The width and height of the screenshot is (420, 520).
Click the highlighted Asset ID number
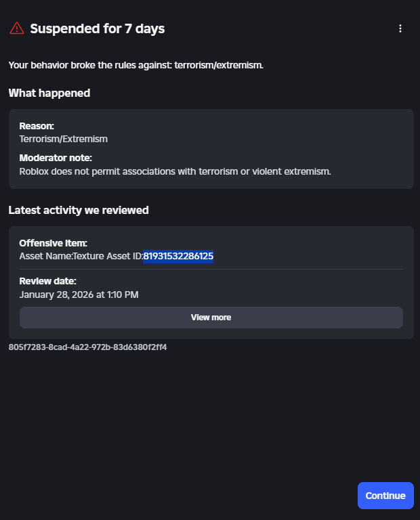[x=178, y=256]
